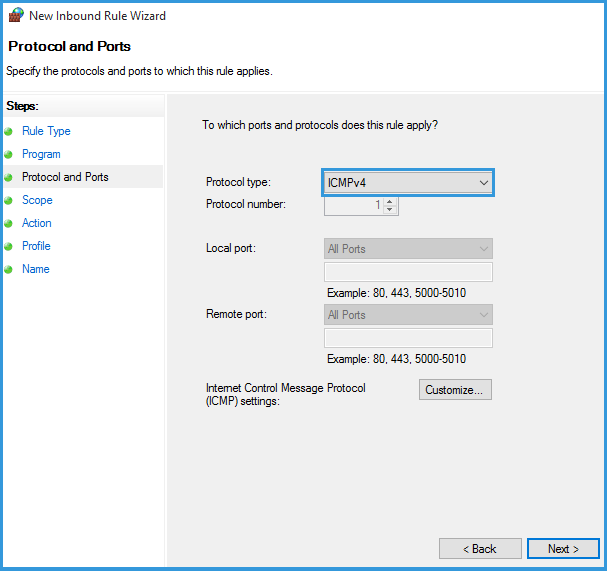The width and height of the screenshot is (607, 571).
Task: Expand the Local port All Ports dropdown
Action: 408,249
